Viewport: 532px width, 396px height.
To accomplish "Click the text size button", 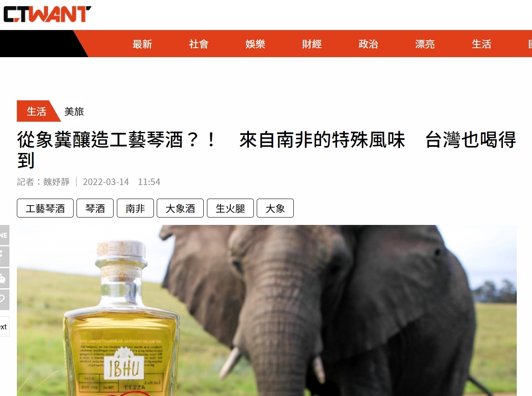I will coord(4,327).
